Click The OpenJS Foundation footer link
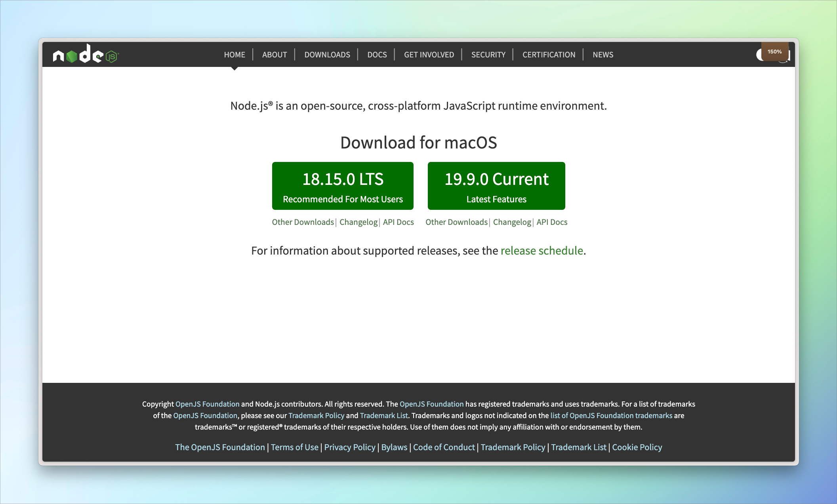This screenshot has width=837, height=504. 220,447
